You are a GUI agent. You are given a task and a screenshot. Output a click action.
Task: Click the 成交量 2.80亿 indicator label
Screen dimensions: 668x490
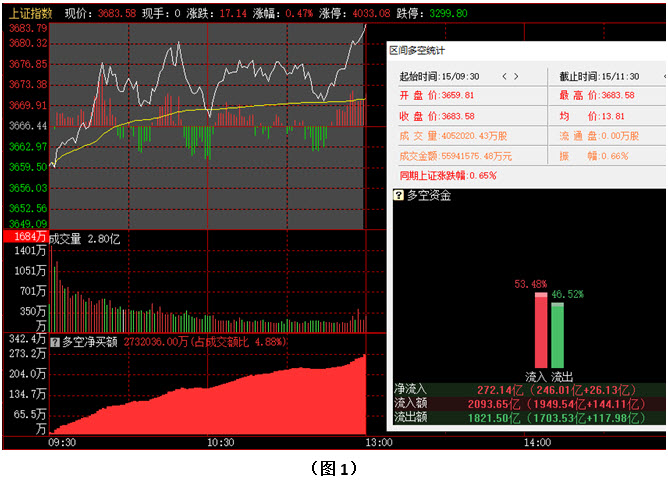click(84, 239)
